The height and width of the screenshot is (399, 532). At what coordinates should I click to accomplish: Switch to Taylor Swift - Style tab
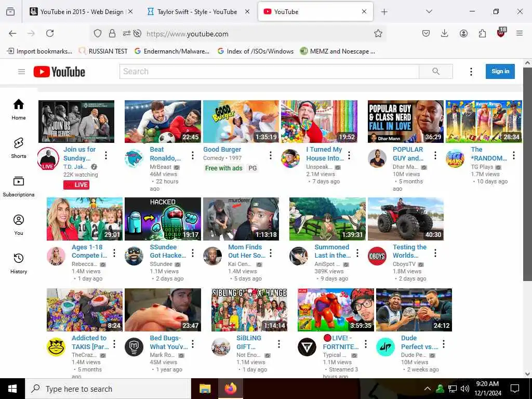click(x=197, y=11)
